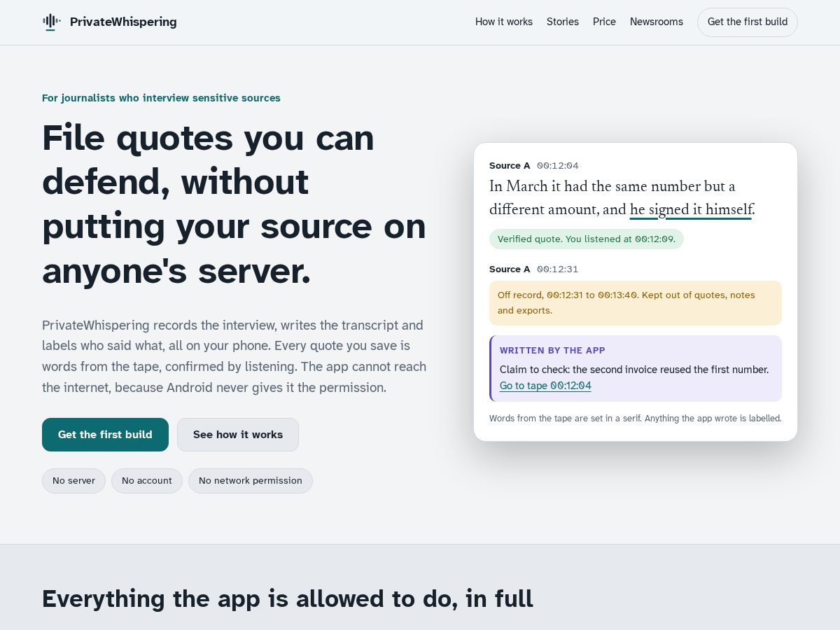840x630 pixels.
Task: Click the WRITTEN BY THE APP label
Action: click(552, 351)
